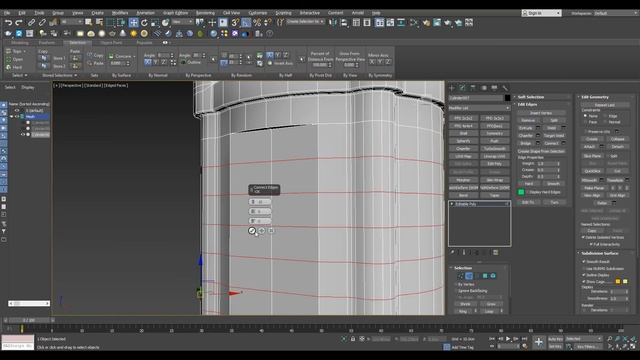
Task: Select Element sub-object level in Selection rollout
Action: pos(493,276)
